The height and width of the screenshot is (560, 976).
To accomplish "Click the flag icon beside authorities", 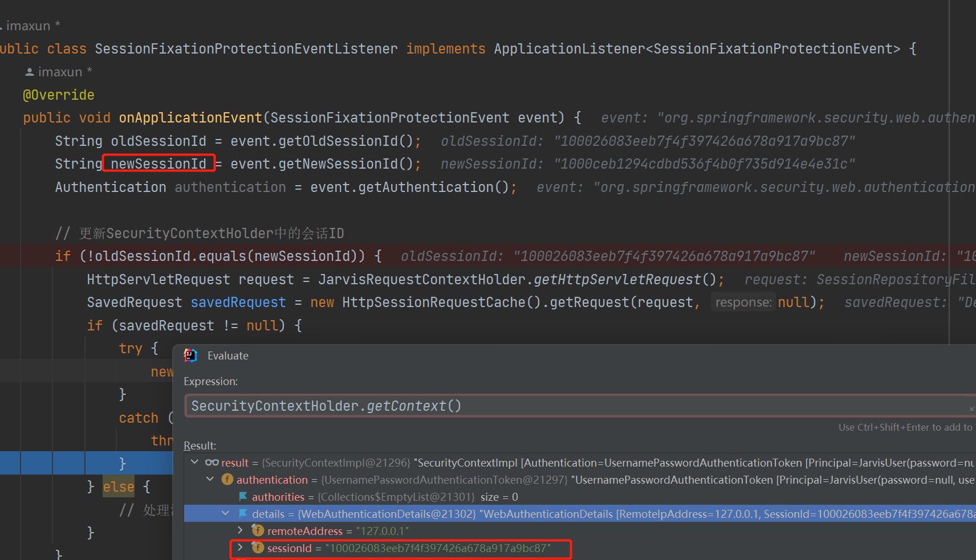I will (x=243, y=497).
